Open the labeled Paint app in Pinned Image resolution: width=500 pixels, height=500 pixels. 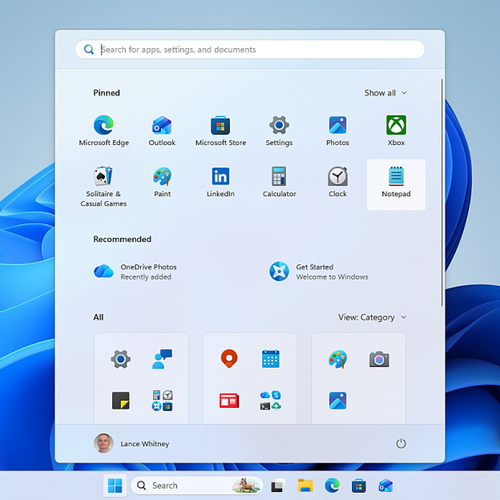click(x=162, y=182)
